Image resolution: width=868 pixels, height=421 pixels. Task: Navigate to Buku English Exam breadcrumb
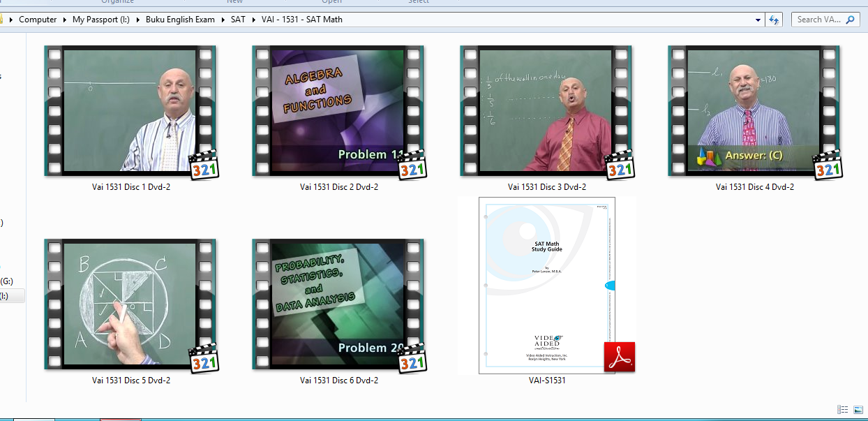180,20
